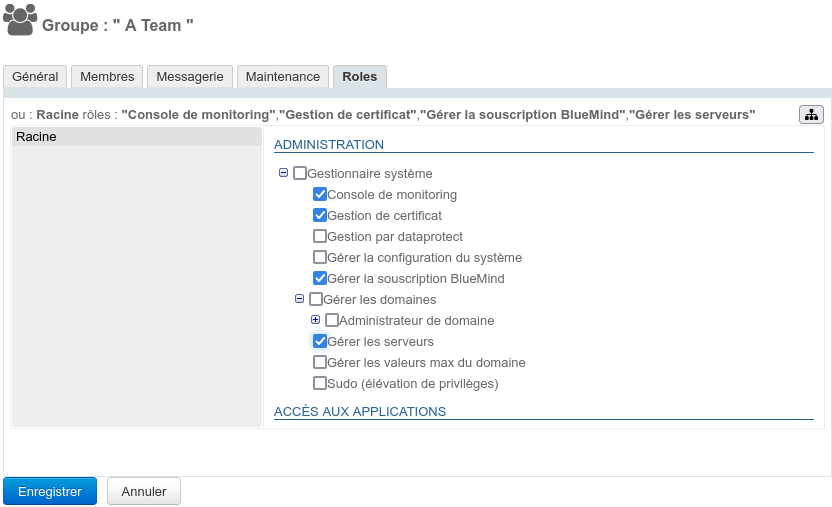Expand the Administrateur de domaine node
The image size is (832, 507).
pyautogui.click(x=316, y=320)
